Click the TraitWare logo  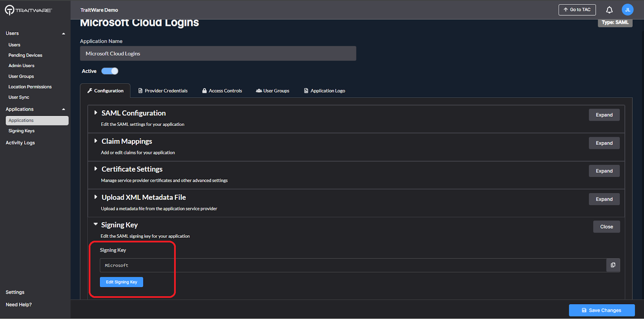click(28, 10)
